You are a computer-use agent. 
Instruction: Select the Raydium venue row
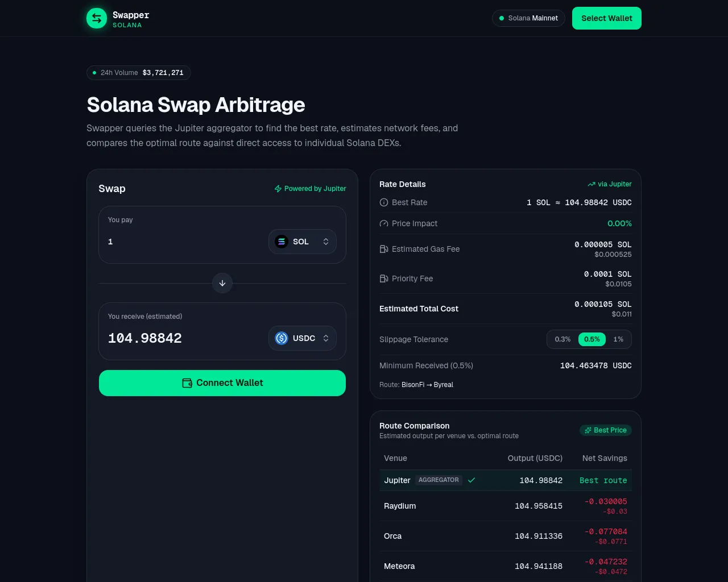pyautogui.click(x=506, y=506)
